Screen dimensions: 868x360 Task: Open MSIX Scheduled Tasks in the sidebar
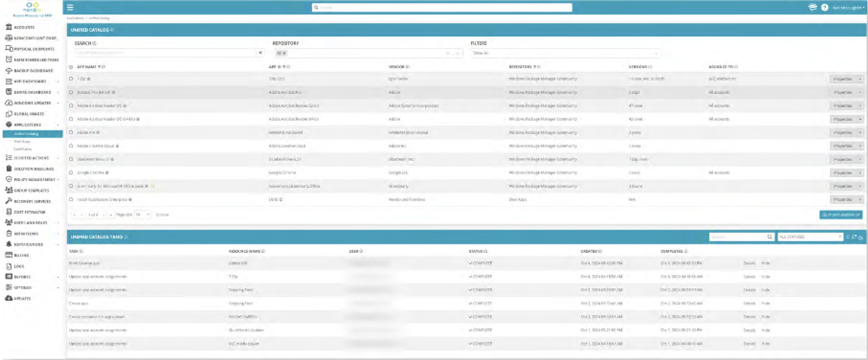(32, 60)
